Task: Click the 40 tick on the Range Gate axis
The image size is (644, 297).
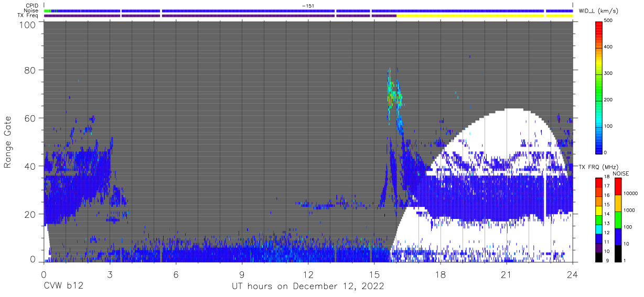Action: [29, 166]
